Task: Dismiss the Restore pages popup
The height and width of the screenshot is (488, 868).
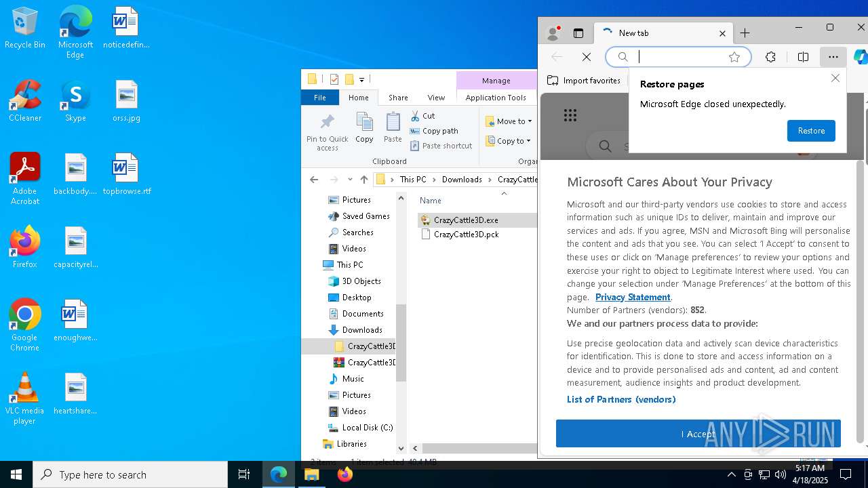Action: [835, 79]
